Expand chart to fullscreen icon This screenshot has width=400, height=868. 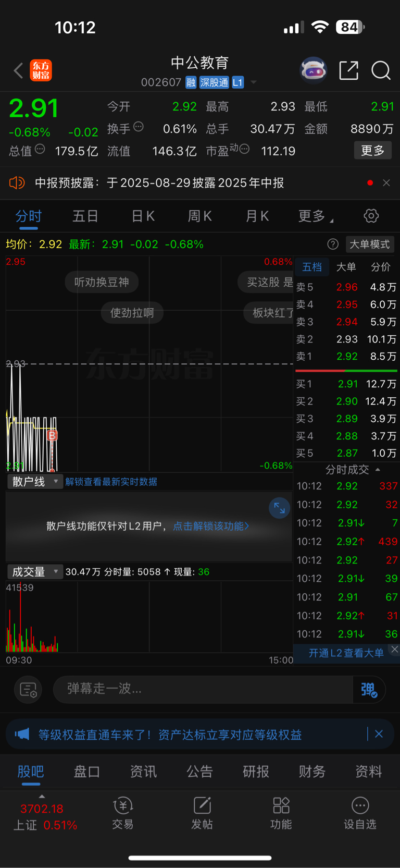coord(280,508)
